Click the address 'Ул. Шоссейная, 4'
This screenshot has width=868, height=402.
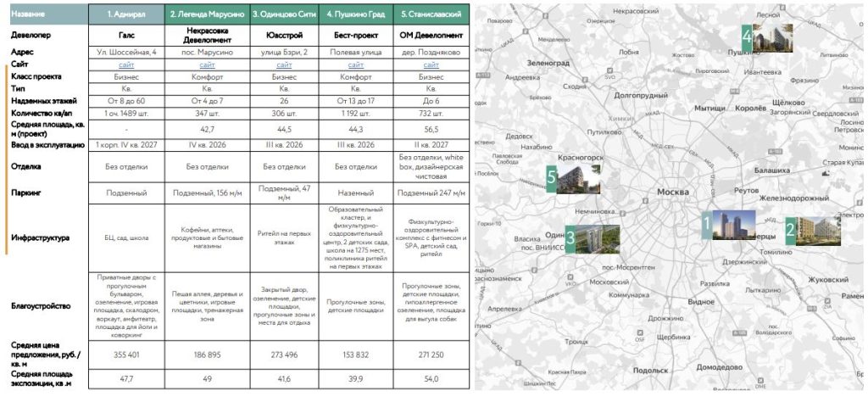pos(126,53)
